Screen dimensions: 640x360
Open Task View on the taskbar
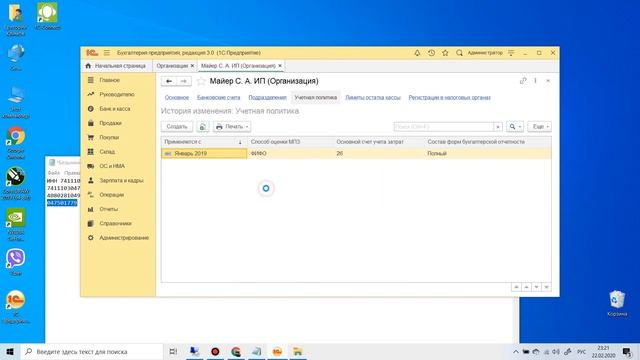173,351
